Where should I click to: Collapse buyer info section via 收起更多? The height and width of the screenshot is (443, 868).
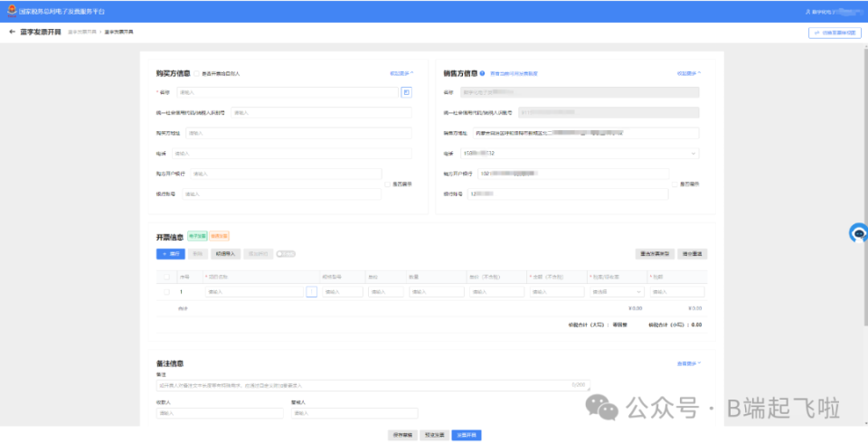(401, 73)
